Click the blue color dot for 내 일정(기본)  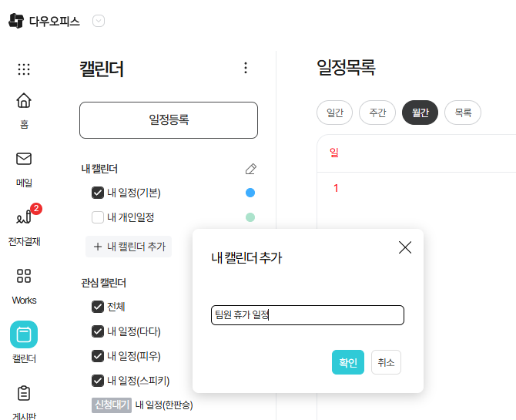[250, 193]
